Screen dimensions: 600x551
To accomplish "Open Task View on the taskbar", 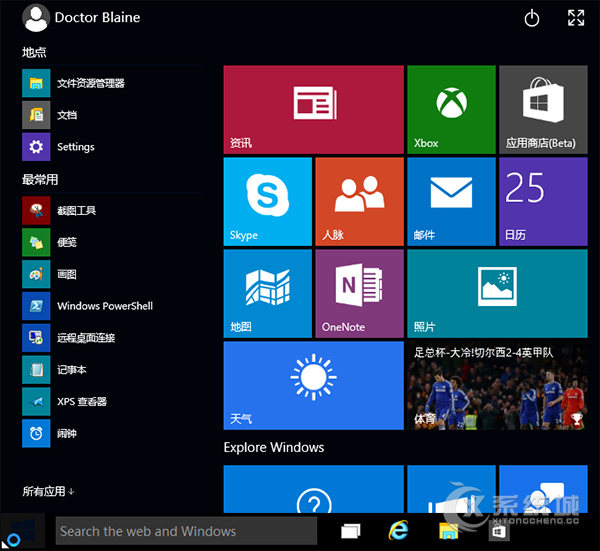I will point(351,531).
